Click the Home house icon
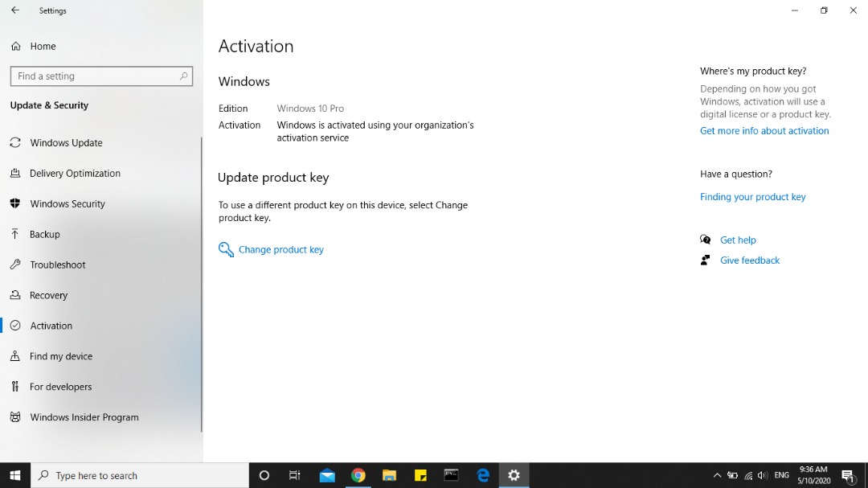 [x=15, y=46]
